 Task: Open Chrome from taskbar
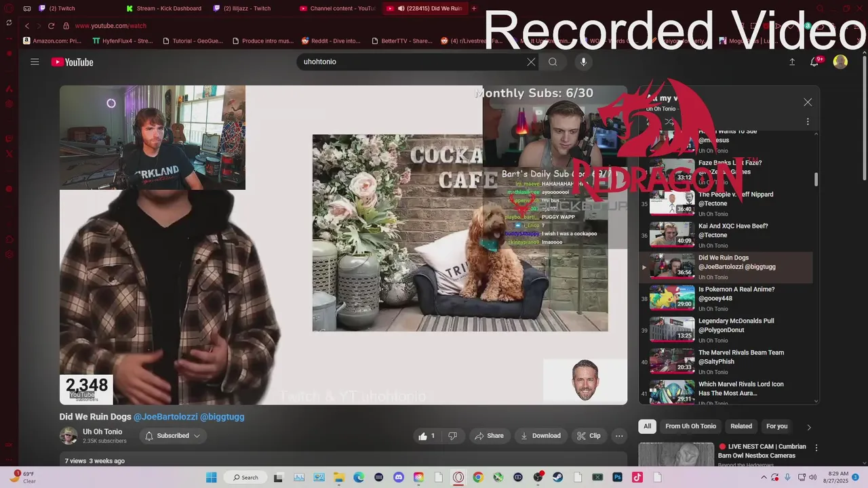478,477
